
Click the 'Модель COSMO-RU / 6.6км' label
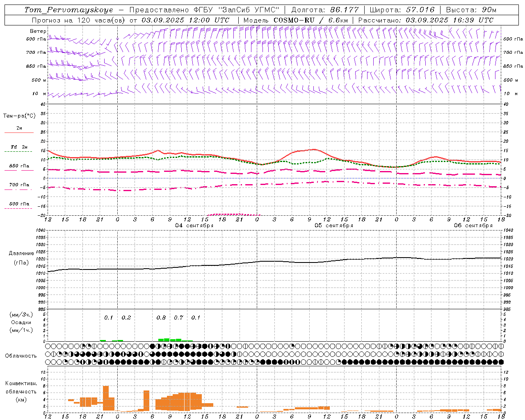point(295,20)
